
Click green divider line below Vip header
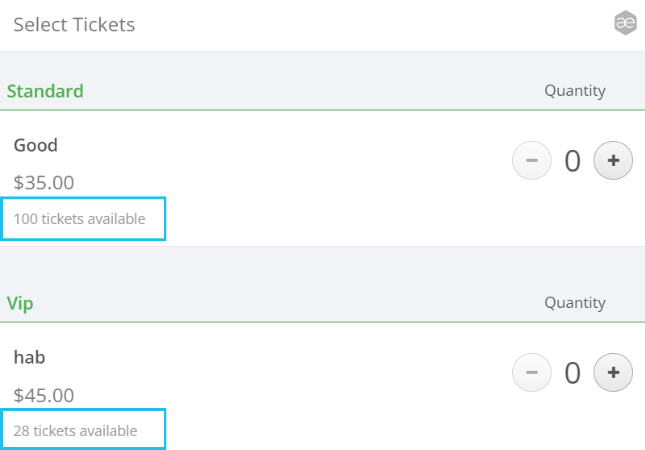pos(322,322)
